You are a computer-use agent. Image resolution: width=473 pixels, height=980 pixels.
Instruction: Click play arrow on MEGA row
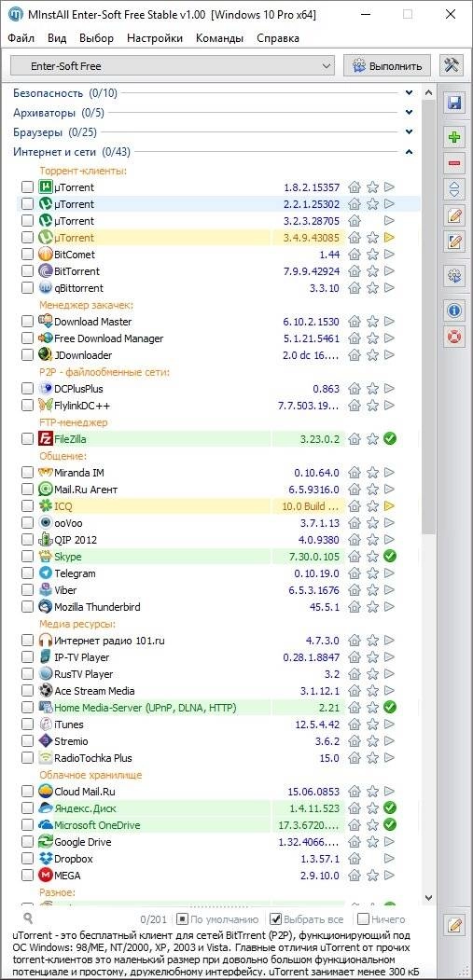click(x=390, y=875)
